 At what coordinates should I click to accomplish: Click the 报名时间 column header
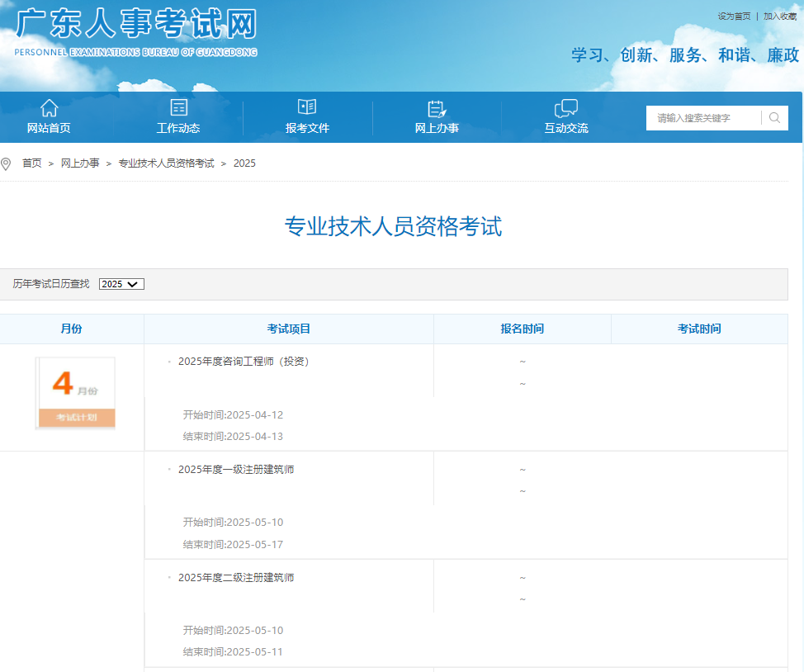[522, 329]
